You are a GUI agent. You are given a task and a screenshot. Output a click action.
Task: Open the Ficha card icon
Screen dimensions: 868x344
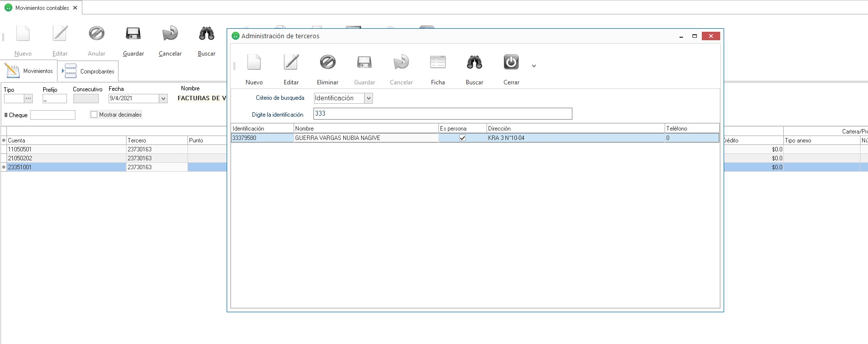pyautogui.click(x=437, y=63)
